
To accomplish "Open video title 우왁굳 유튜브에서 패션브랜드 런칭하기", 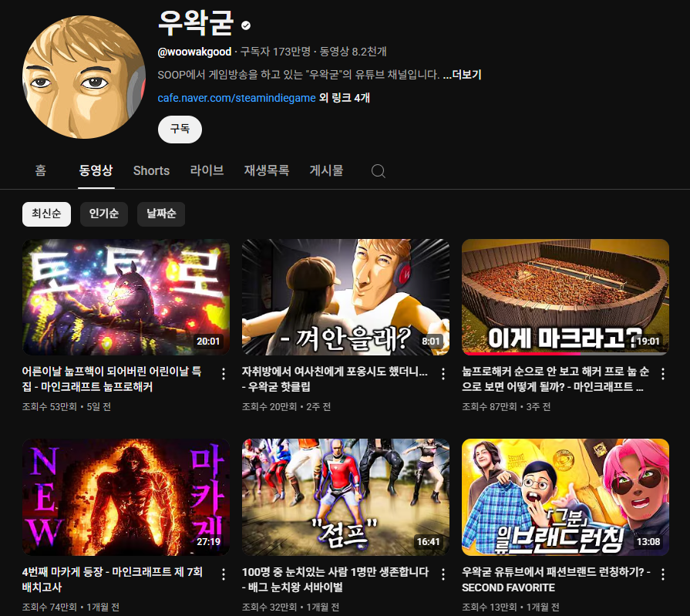I will point(556,579).
